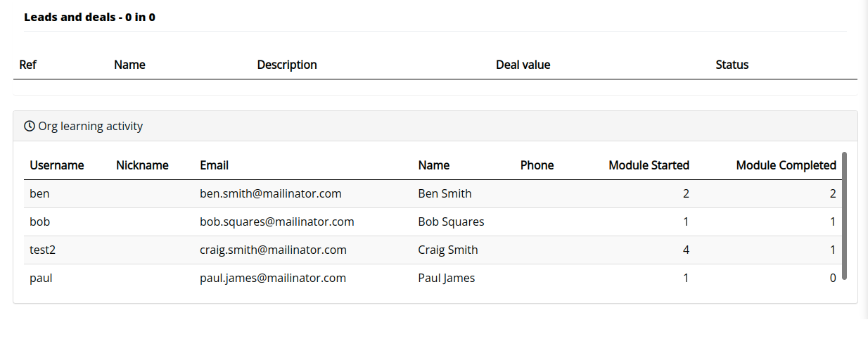Sort by the Username column header
868x353 pixels.
pos(57,165)
